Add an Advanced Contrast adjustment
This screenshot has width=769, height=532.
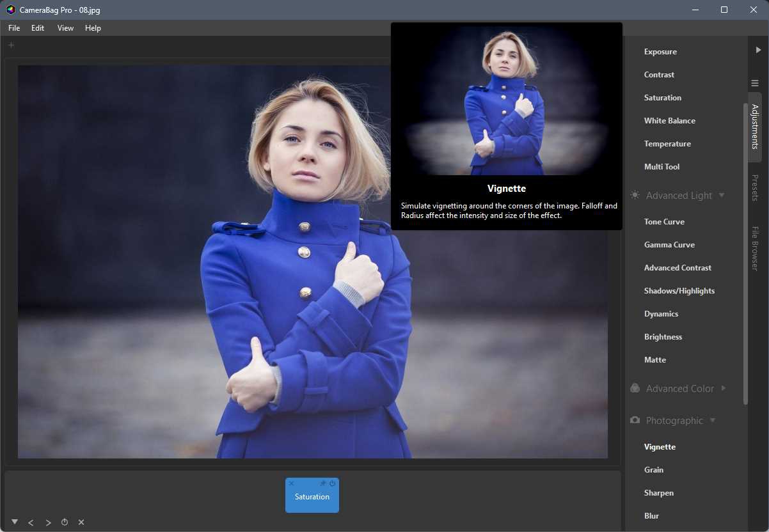coord(678,268)
